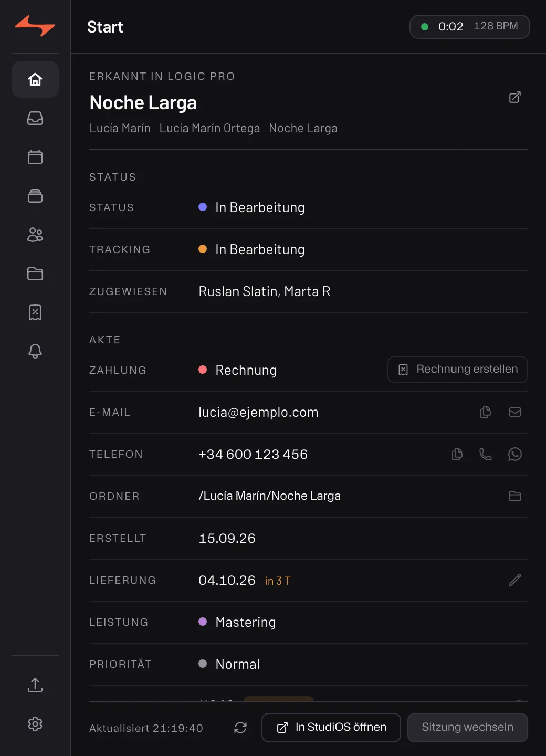Viewport: 546px width, 756px height.
Task: Open the Inbox sidebar icon
Action: pyautogui.click(x=35, y=118)
